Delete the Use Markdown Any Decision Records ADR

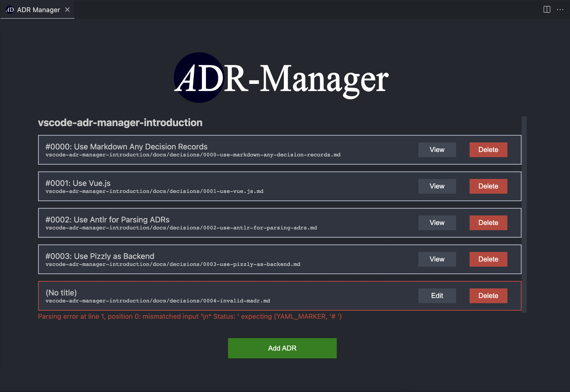488,150
